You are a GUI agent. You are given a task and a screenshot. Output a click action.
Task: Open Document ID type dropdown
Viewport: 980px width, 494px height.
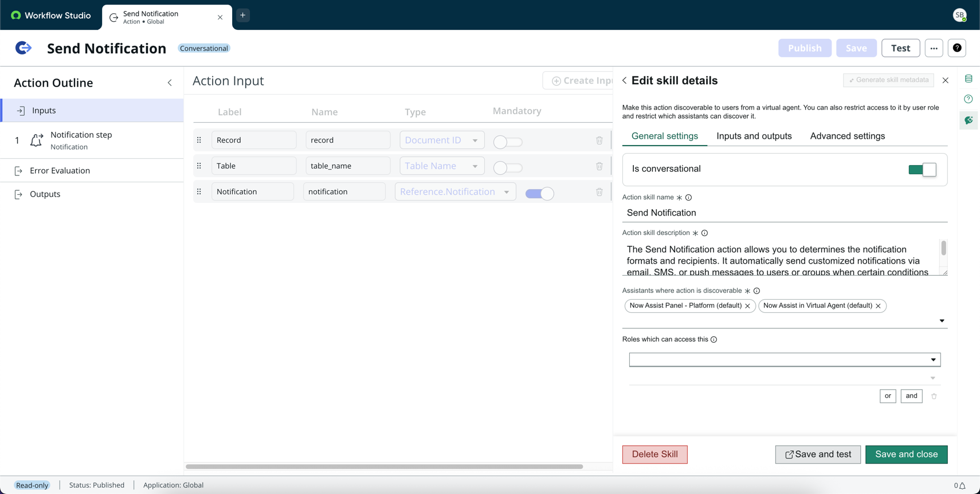tap(442, 140)
